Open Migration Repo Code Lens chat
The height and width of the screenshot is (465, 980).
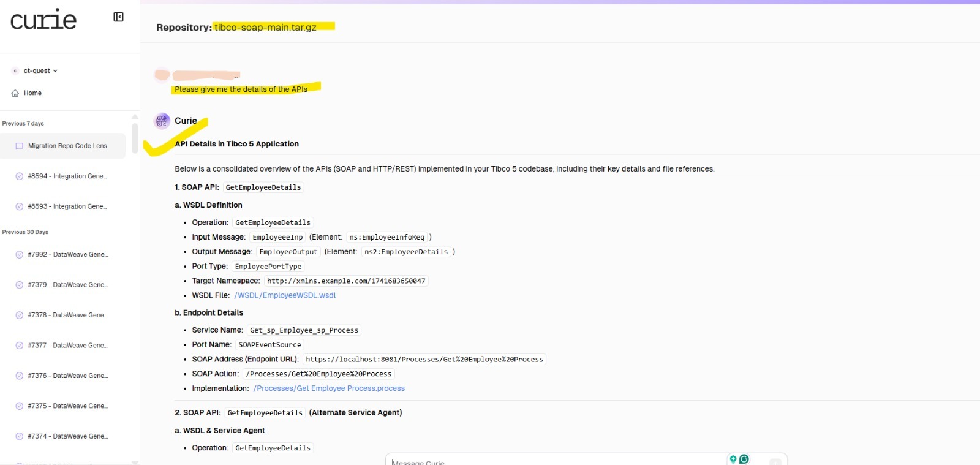pos(62,146)
